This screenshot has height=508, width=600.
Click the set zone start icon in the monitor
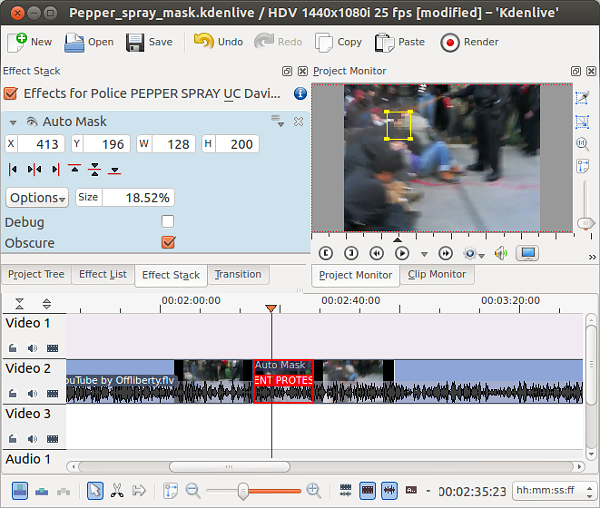326,254
